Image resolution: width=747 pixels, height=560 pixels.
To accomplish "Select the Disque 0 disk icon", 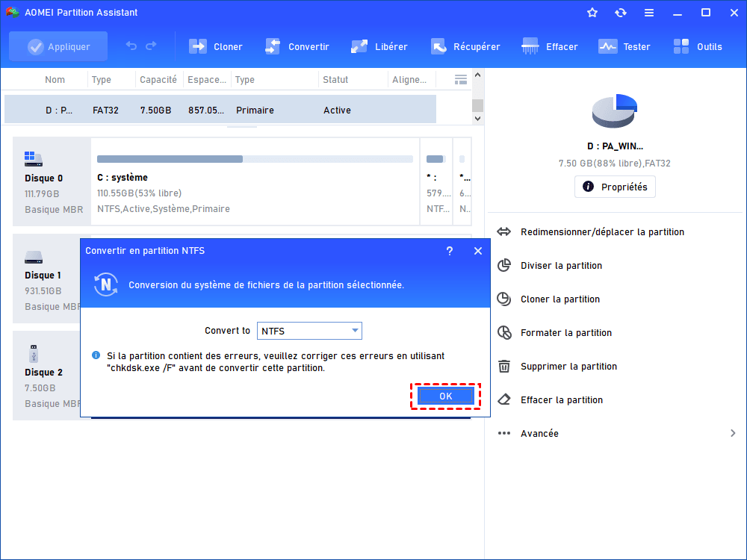I will (x=34, y=158).
